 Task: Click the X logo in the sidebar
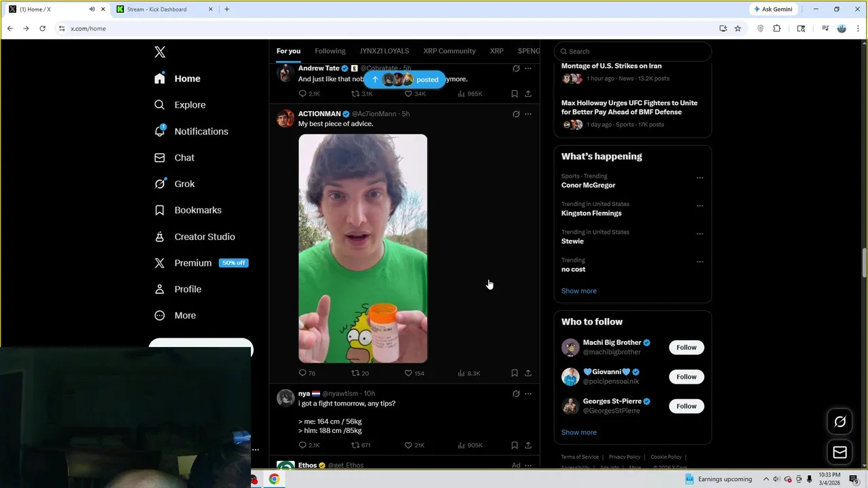click(160, 52)
